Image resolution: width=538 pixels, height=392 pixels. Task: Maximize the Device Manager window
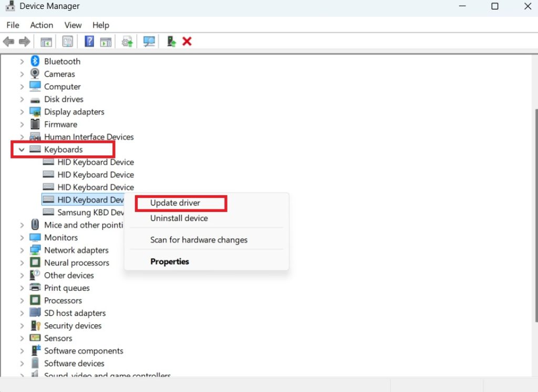pyautogui.click(x=495, y=6)
